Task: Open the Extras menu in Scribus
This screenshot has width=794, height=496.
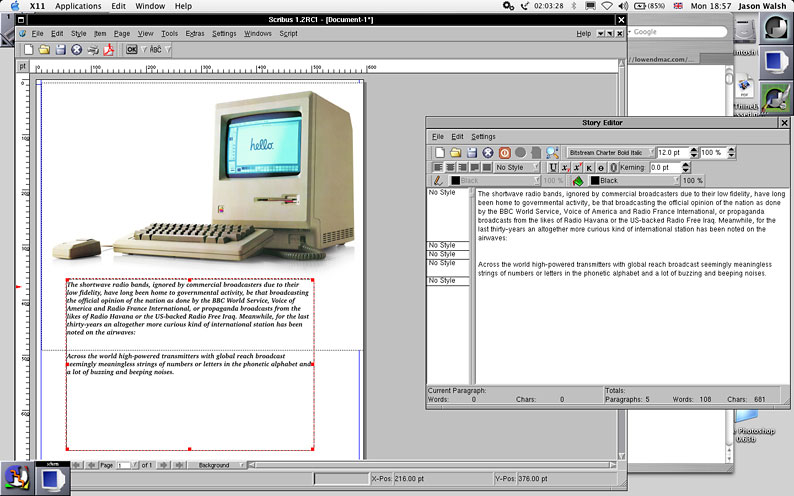Action: coord(193,33)
